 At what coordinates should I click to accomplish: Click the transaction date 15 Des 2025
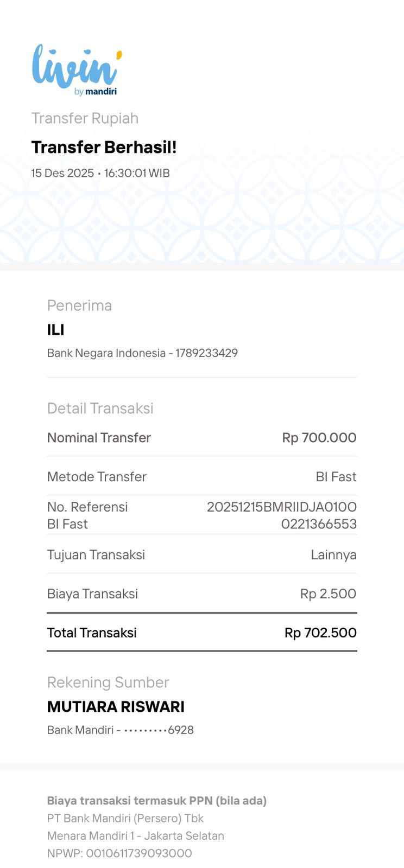(x=62, y=173)
